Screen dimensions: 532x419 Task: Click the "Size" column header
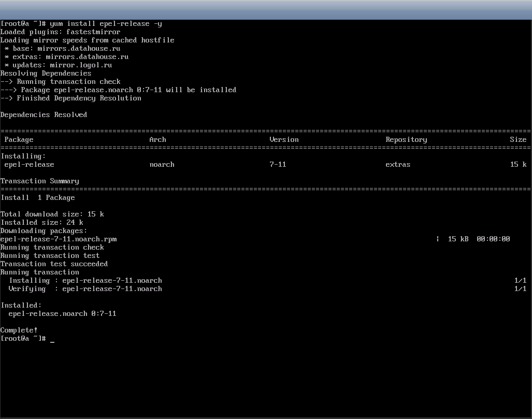point(518,140)
